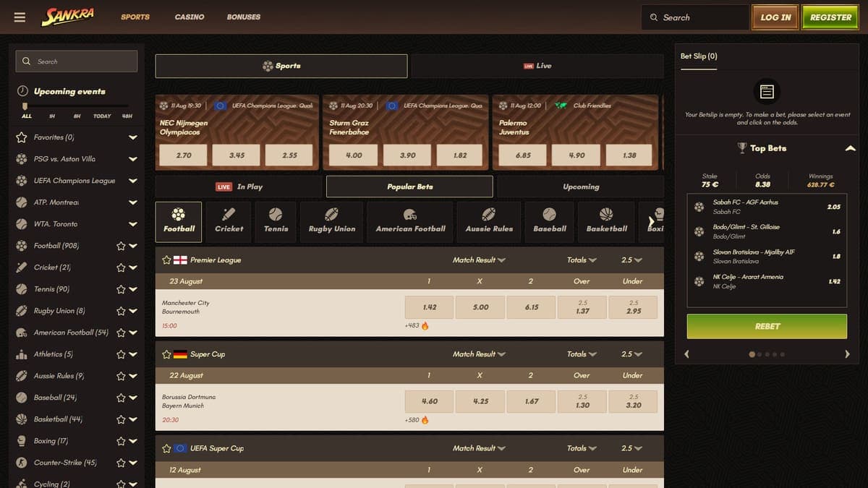Select the Aussie Rules sport tile
The height and width of the screenshot is (488, 868).
coord(489,222)
